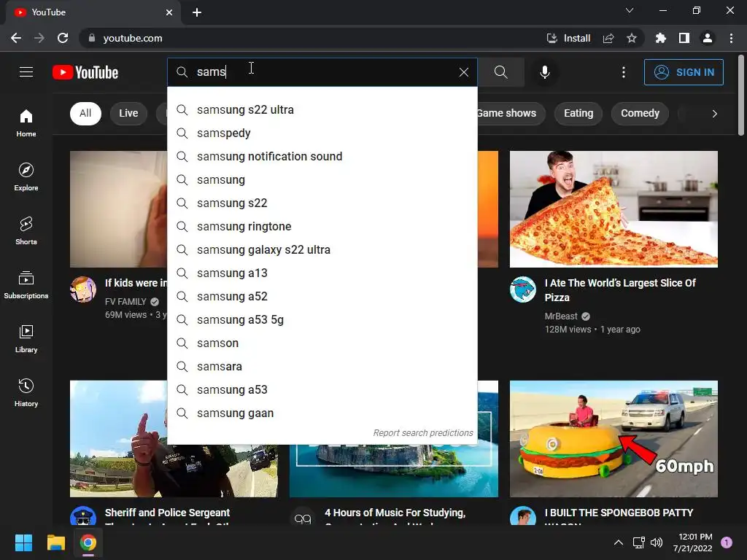Screen dimensions: 747x560
Task: Show hidden system tray icons
Action: [x=619, y=542]
